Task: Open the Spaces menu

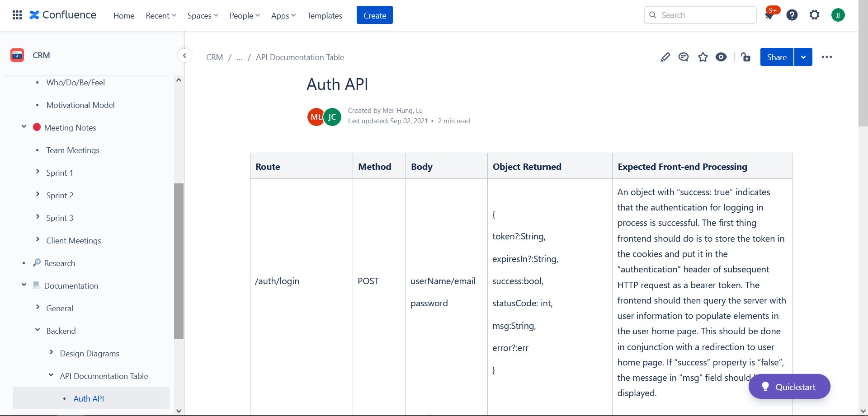Action: tap(203, 15)
